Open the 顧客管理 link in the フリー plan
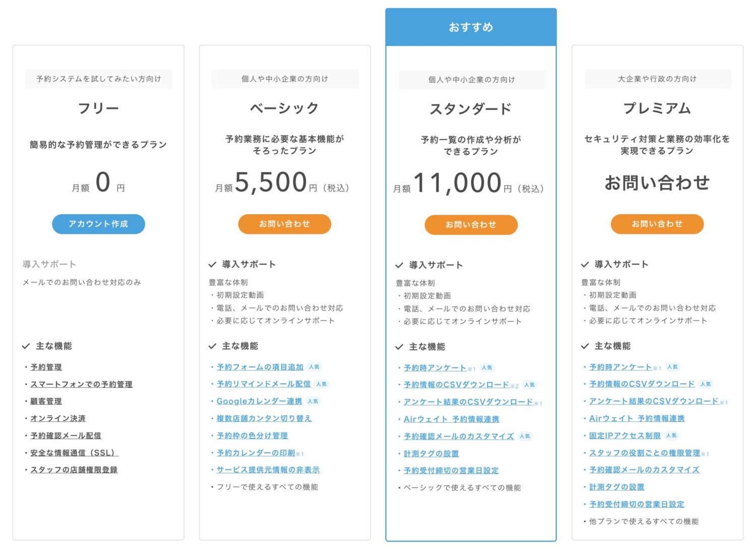The width and height of the screenshot is (756, 551). pos(47,401)
